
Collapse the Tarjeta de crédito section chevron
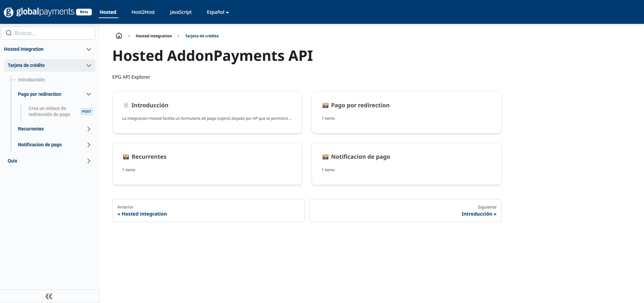(89, 66)
